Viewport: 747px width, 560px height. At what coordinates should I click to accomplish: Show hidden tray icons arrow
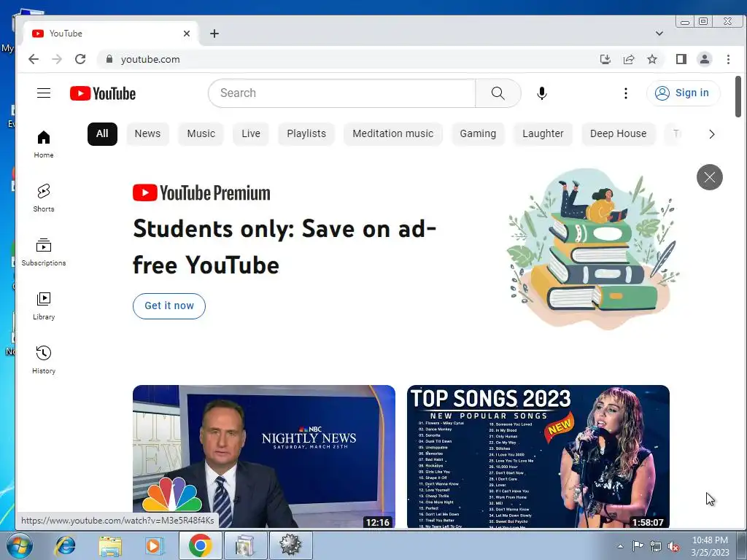pos(620,546)
